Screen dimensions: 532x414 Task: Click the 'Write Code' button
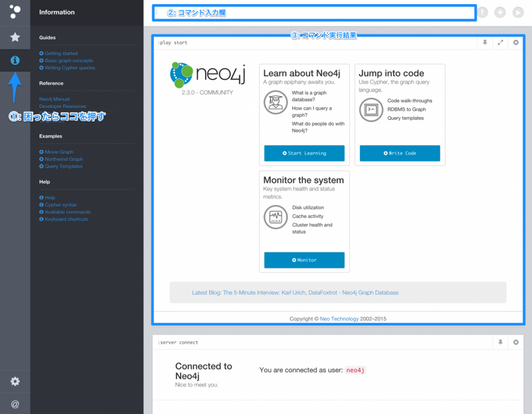(400, 153)
